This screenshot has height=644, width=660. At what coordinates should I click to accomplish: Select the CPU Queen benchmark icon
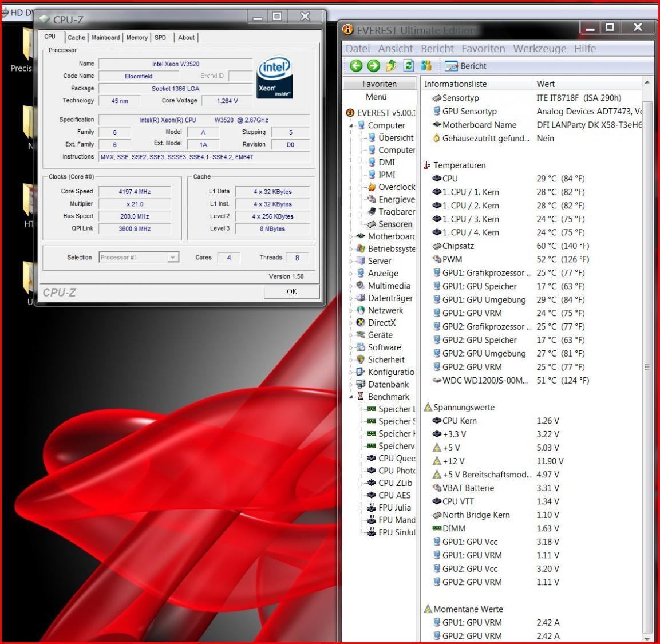372,458
